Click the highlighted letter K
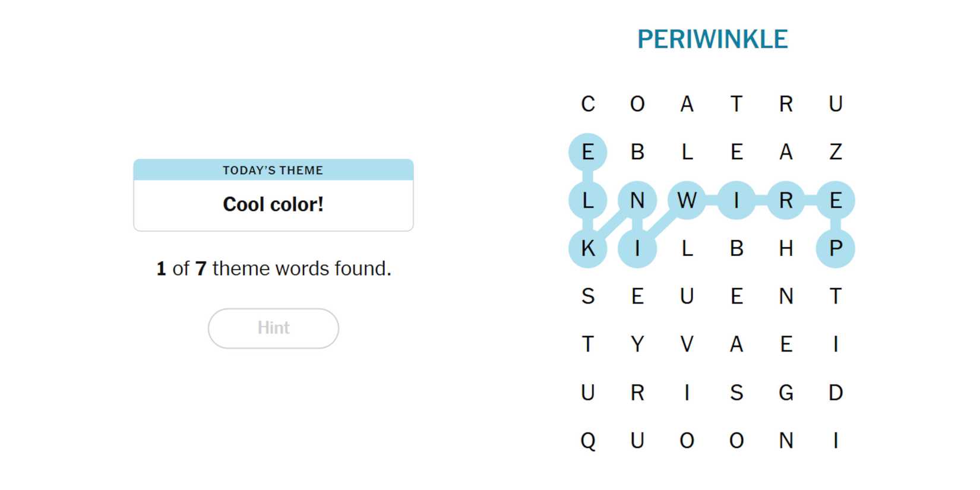This screenshot has height=490, width=980. click(x=587, y=248)
